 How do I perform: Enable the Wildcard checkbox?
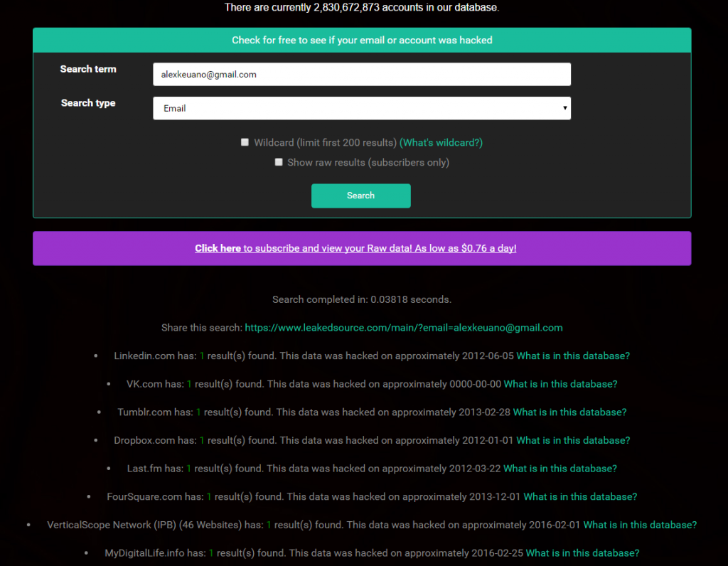pyautogui.click(x=245, y=142)
